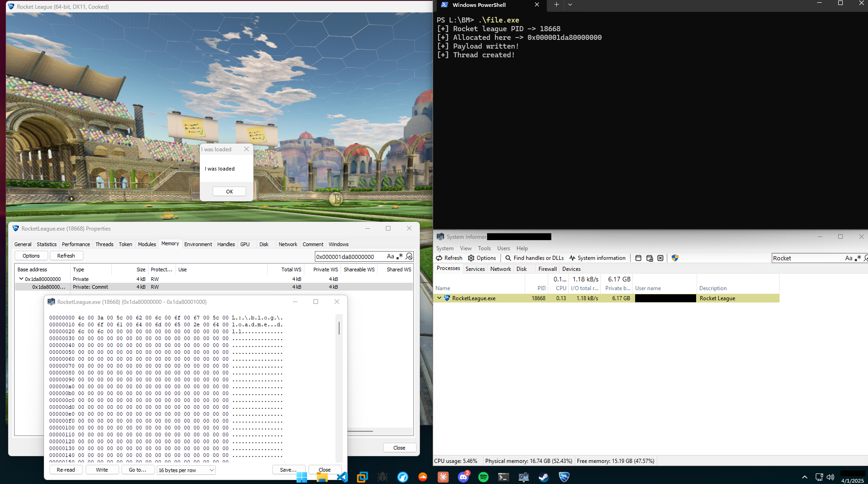Toggle case-sensitive 'Aa' in System Informer search
This screenshot has height=484, width=868.
849,258
